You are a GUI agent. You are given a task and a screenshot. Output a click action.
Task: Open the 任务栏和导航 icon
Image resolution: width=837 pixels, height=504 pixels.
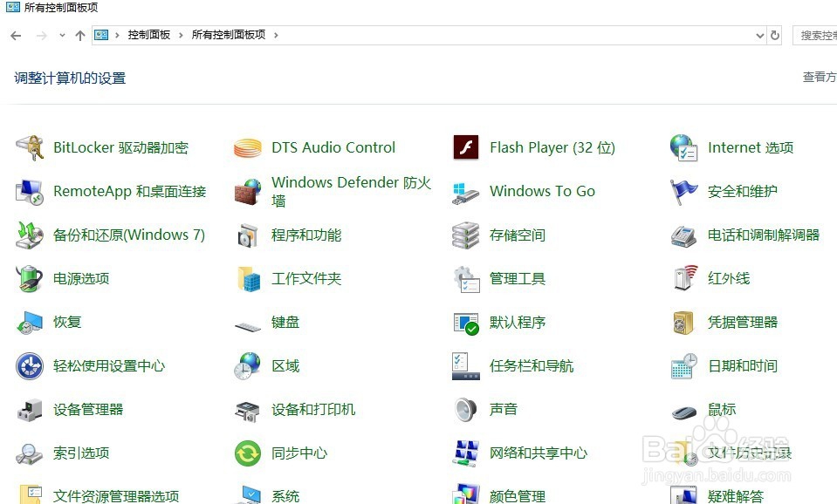tap(465, 366)
